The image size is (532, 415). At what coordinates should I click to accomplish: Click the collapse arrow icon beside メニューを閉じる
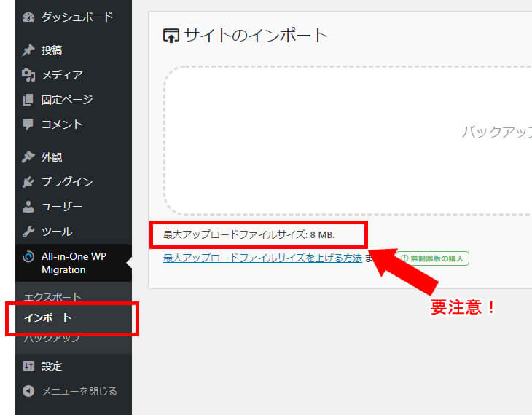pos(28,391)
